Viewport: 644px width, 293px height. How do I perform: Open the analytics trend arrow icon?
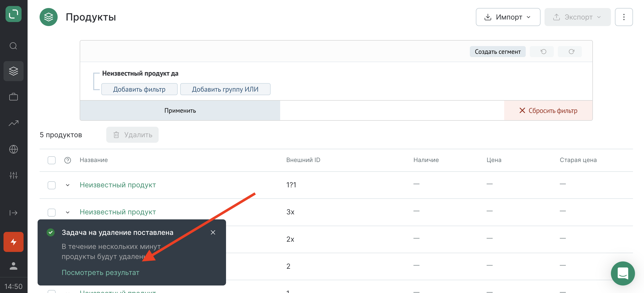[14, 123]
